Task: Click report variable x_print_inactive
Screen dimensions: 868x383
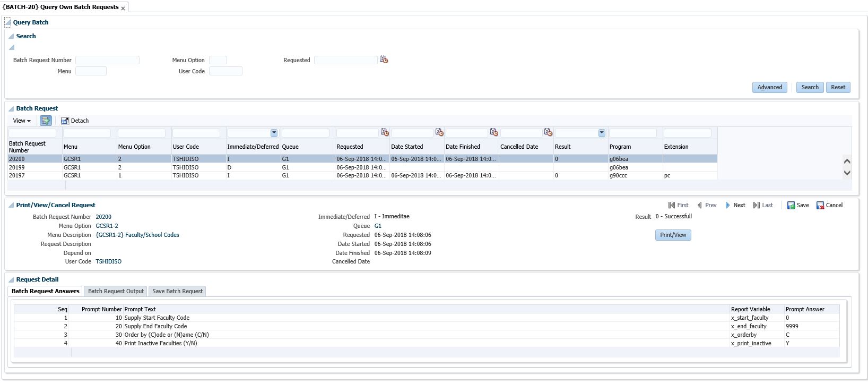Action: coord(751,343)
